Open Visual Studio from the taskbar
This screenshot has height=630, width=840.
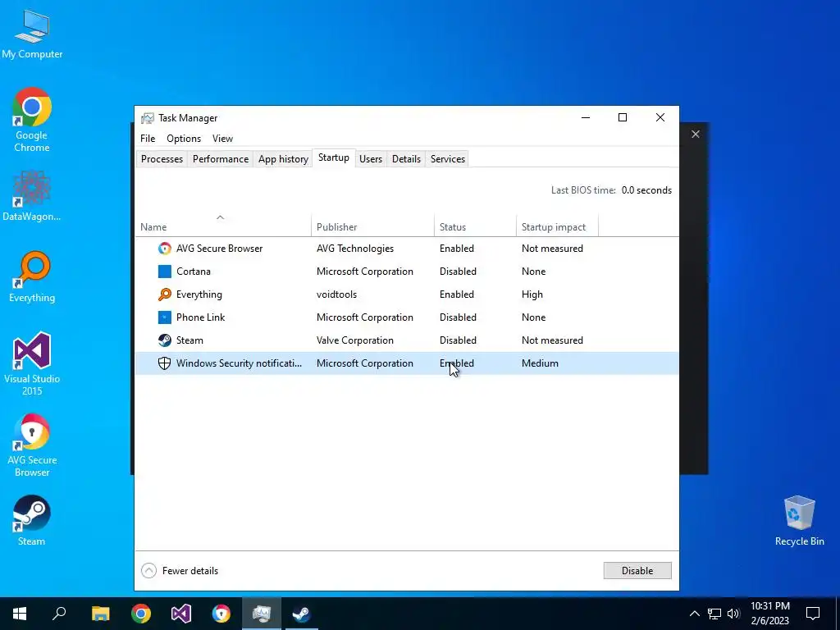point(181,614)
